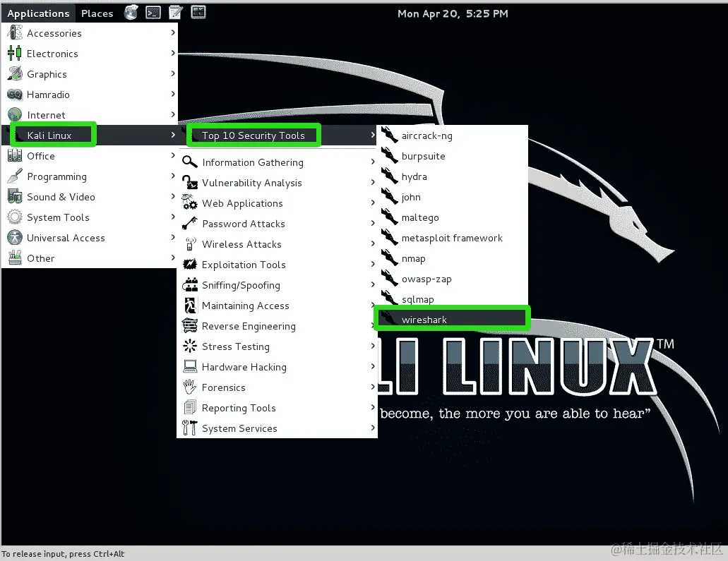Select the Kali Linux menu entry
The width and height of the screenshot is (728, 561).
[x=90, y=135]
